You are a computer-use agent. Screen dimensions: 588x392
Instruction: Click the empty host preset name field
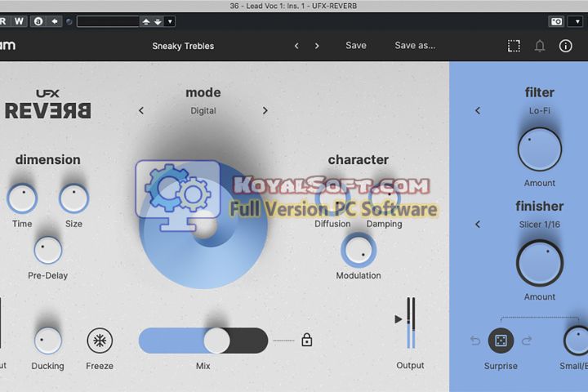108,21
